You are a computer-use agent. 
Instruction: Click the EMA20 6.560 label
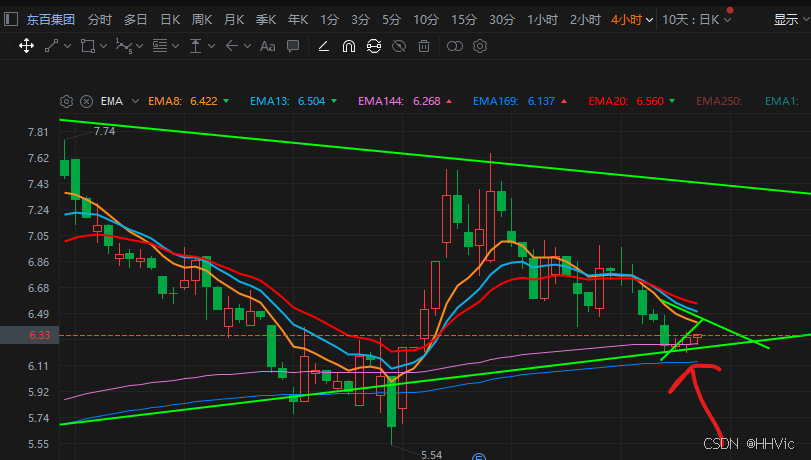(626, 101)
